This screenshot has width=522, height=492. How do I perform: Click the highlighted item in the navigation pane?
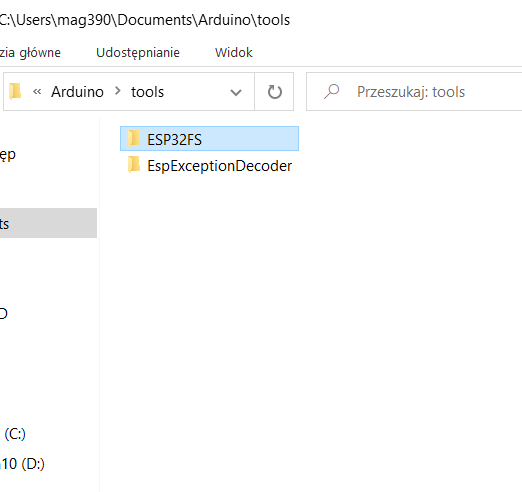tap(48, 223)
